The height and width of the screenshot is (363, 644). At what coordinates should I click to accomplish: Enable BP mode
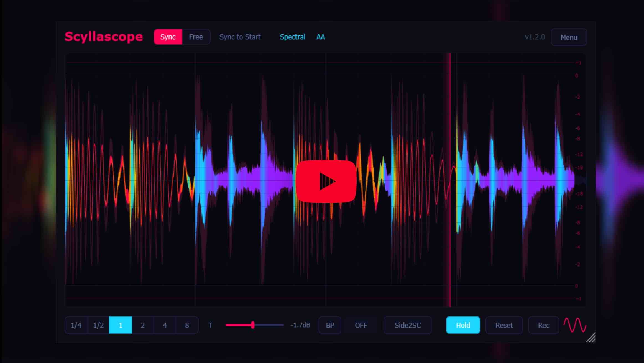click(x=329, y=325)
